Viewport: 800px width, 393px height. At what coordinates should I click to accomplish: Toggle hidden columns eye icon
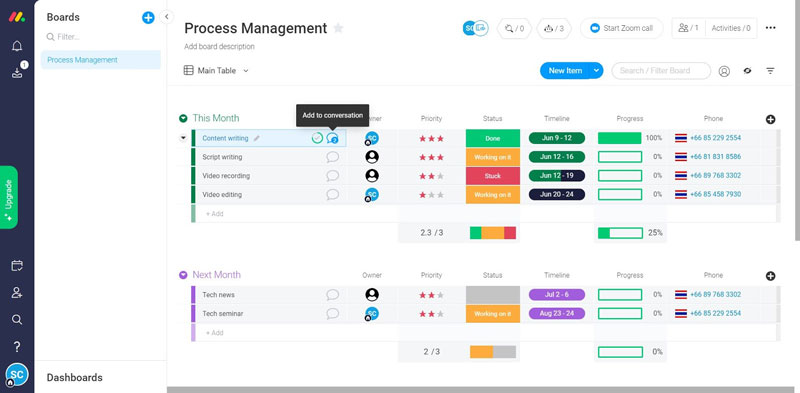747,71
